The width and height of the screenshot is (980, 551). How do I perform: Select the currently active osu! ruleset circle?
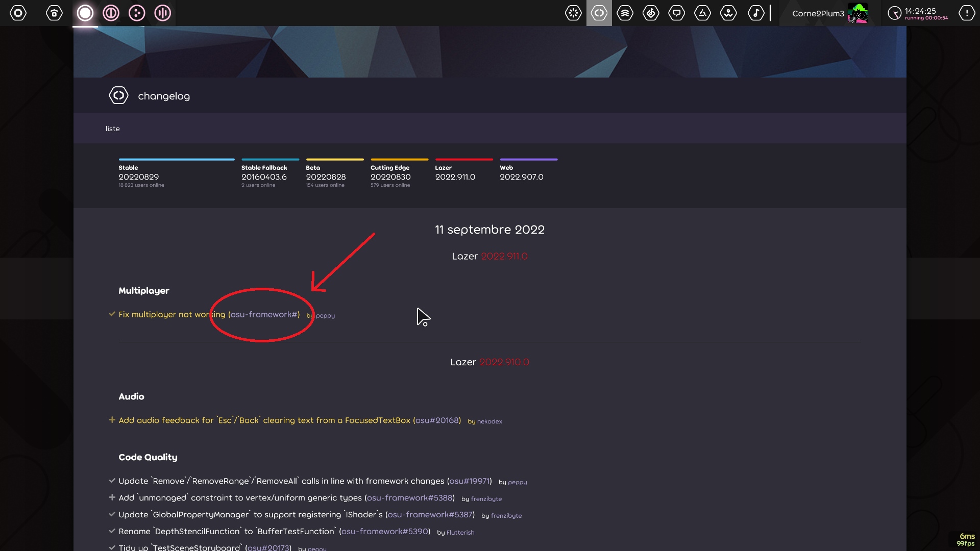point(85,13)
